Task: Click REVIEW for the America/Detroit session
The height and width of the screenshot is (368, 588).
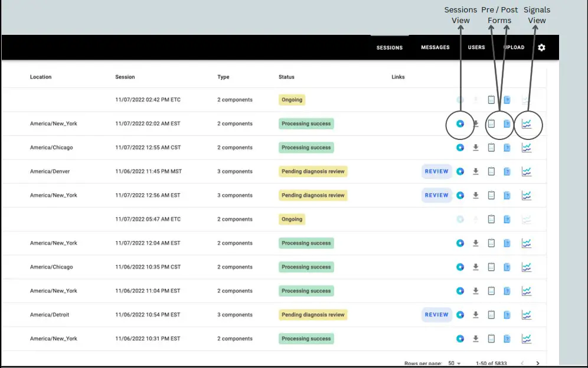Action: (x=436, y=314)
